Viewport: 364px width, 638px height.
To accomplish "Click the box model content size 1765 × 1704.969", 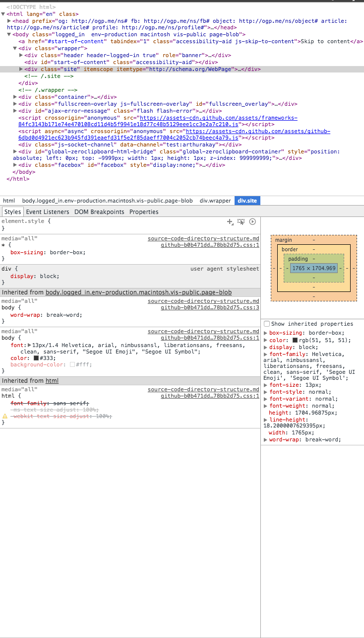I will point(314,268).
